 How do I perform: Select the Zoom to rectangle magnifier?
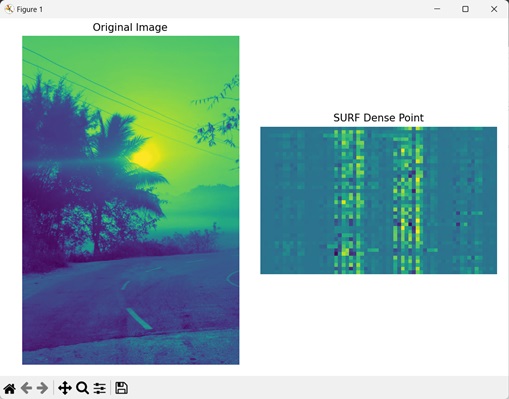point(82,388)
